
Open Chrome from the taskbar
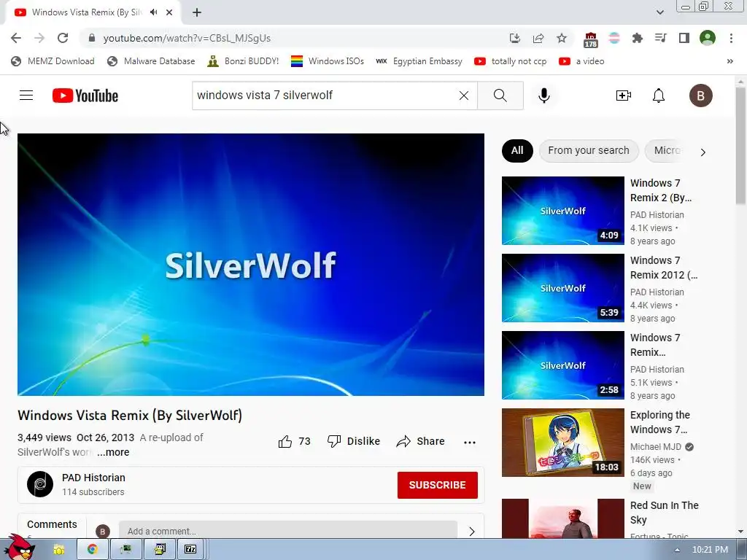point(93,549)
